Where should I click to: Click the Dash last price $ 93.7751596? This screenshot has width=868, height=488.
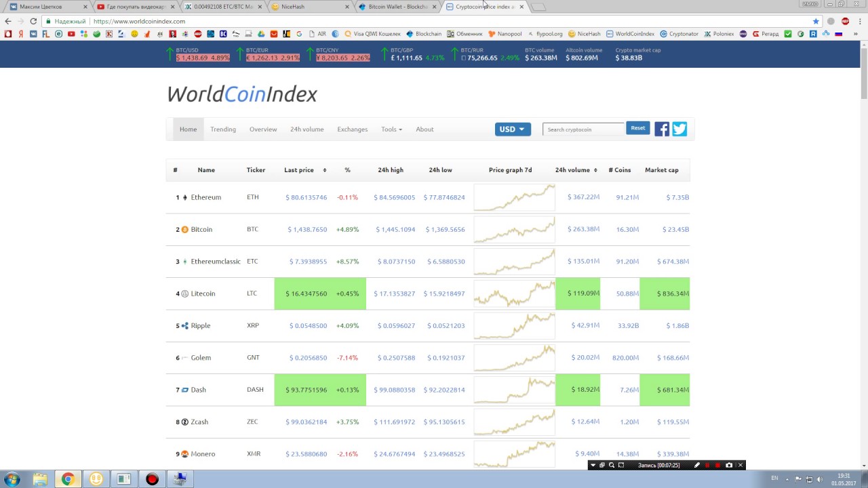[306, 390]
